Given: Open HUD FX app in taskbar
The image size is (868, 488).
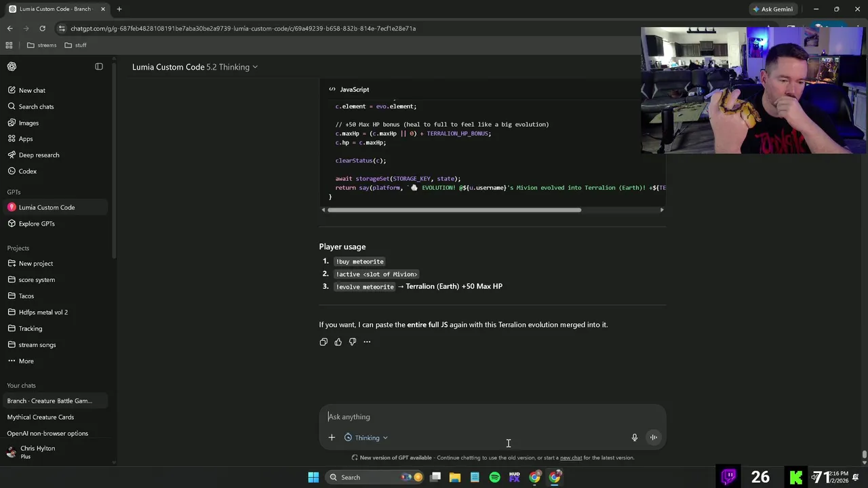Looking at the screenshot, I should [515, 477].
